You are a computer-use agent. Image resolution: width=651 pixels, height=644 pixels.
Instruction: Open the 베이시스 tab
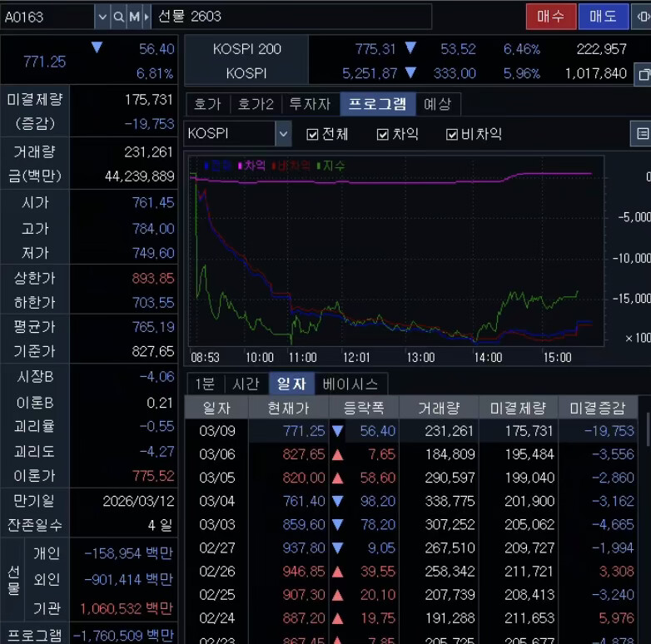350,384
